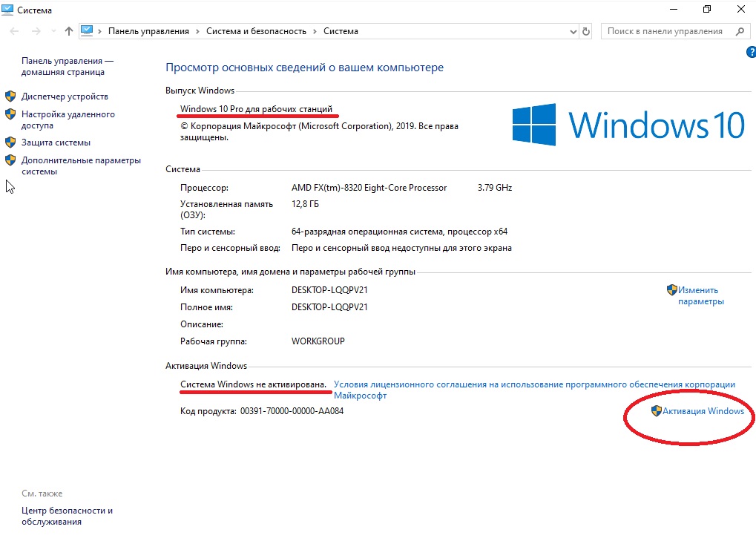Viewport: 756px width, 541px height.
Task: Click the shield icon beside Активация Windows
Action: (x=656, y=411)
